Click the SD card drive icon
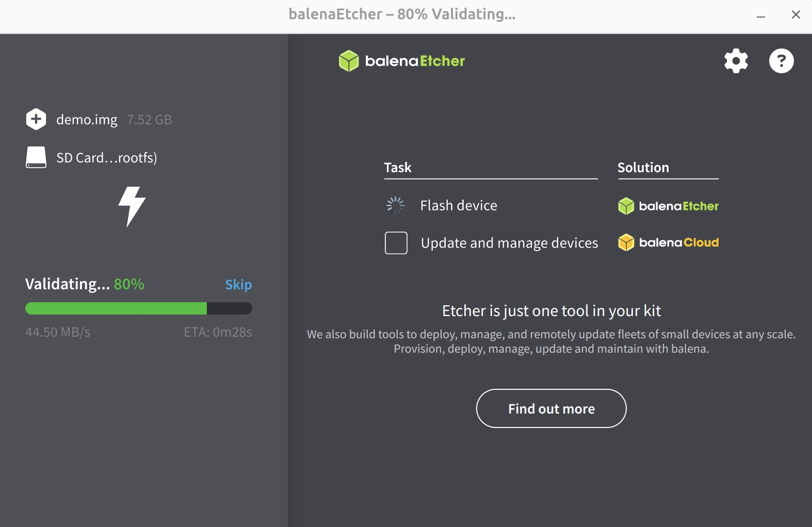The height and width of the screenshot is (527, 812). tap(36, 157)
